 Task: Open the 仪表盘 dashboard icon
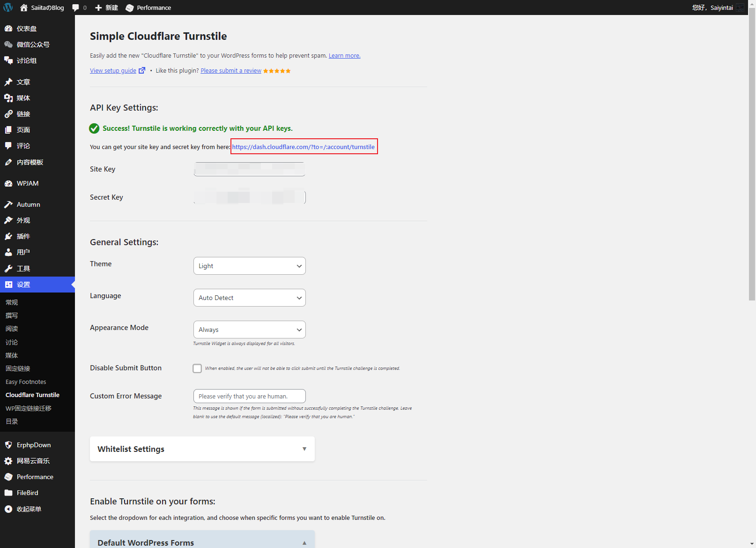pyautogui.click(x=8, y=29)
